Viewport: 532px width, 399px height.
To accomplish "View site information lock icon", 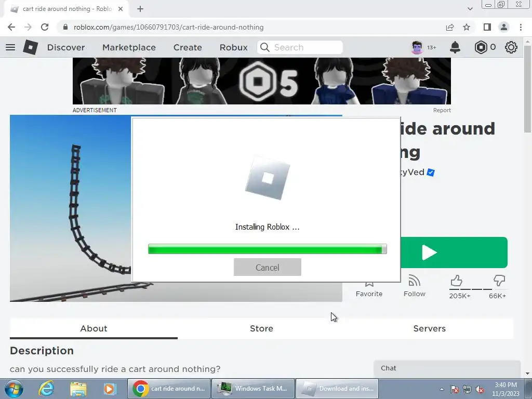I will pos(65,27).
